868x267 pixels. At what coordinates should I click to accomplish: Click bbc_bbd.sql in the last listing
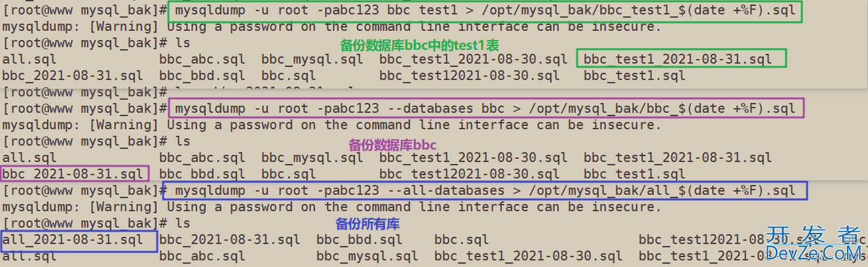(x=360, y=239)
